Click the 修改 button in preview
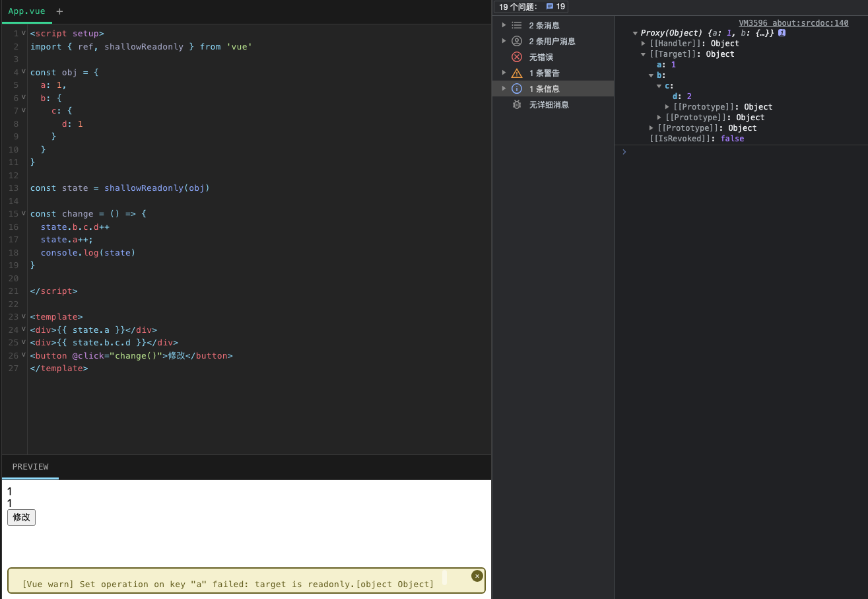The height and width of the screenshot is (599, 868). tap(21, 517)
